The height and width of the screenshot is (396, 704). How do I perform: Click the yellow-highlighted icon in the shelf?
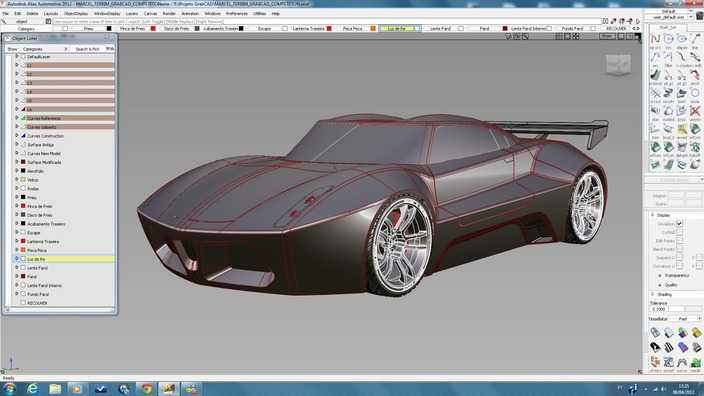pyautogui.click(x=682, y=129)
